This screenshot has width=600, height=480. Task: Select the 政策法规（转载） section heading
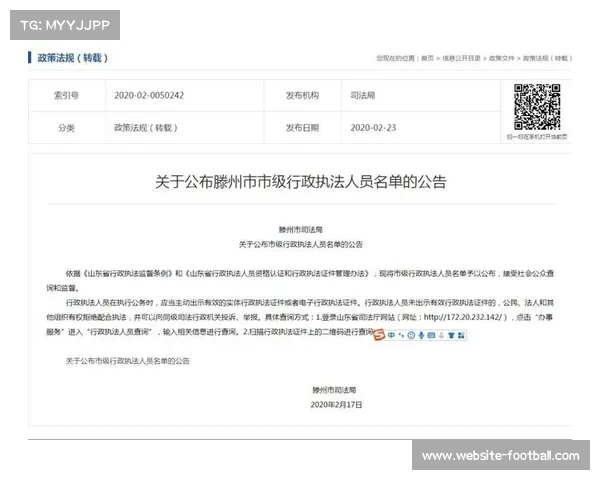tap(72, 58)
